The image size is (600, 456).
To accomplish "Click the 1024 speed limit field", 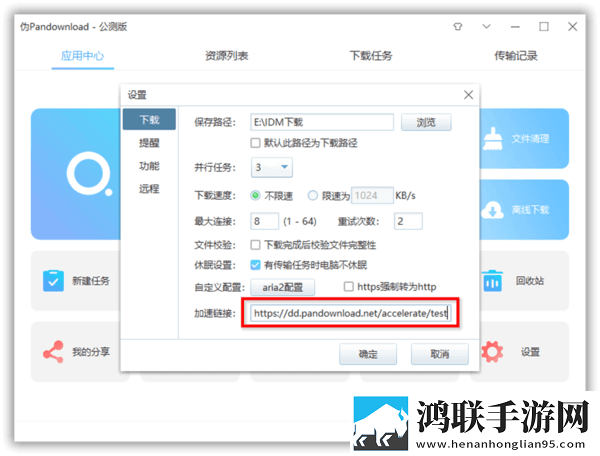I will (x=372, y=195).
